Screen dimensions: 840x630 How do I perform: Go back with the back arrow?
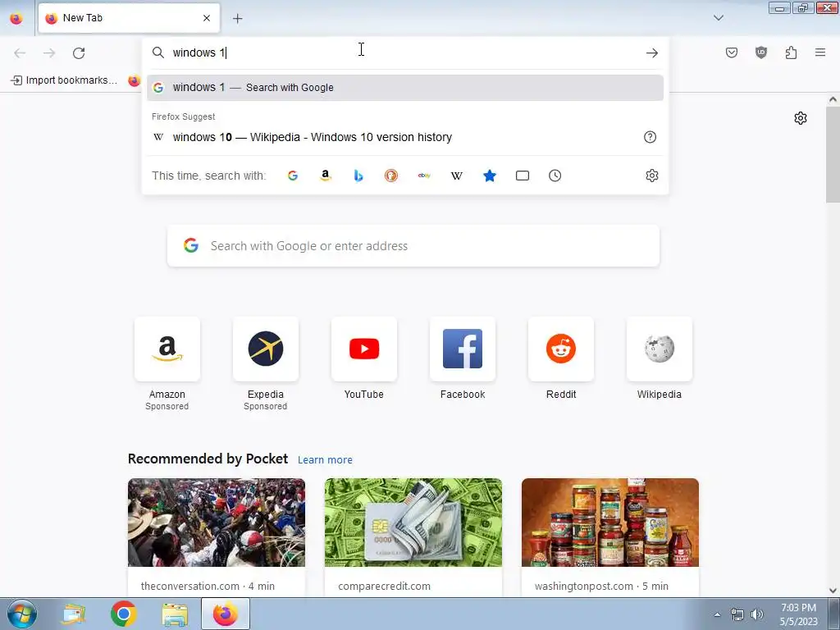(20, 53)
